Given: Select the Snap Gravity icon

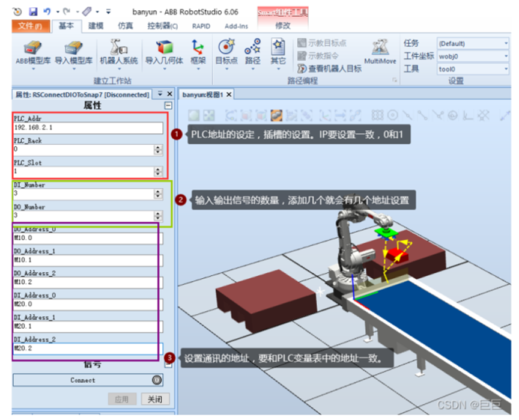Looking at the screenshot, I should pyautogui.click(x=453, y=115).
